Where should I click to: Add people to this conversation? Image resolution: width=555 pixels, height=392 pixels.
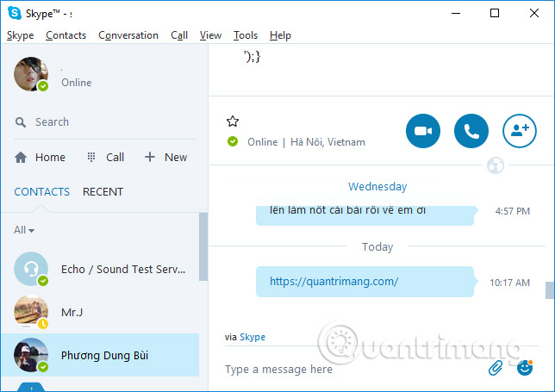click(x=520, y=131)
